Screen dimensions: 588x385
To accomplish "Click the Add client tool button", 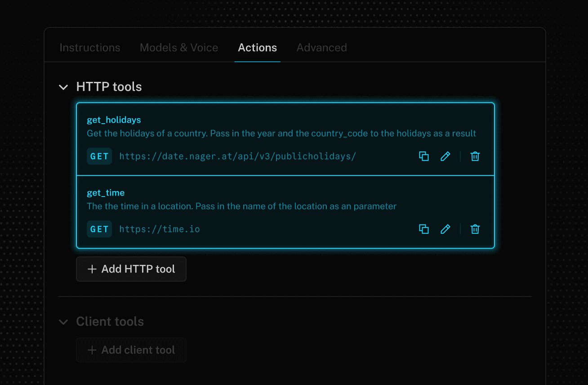I will pyautogui.click(x=131, y=350).
